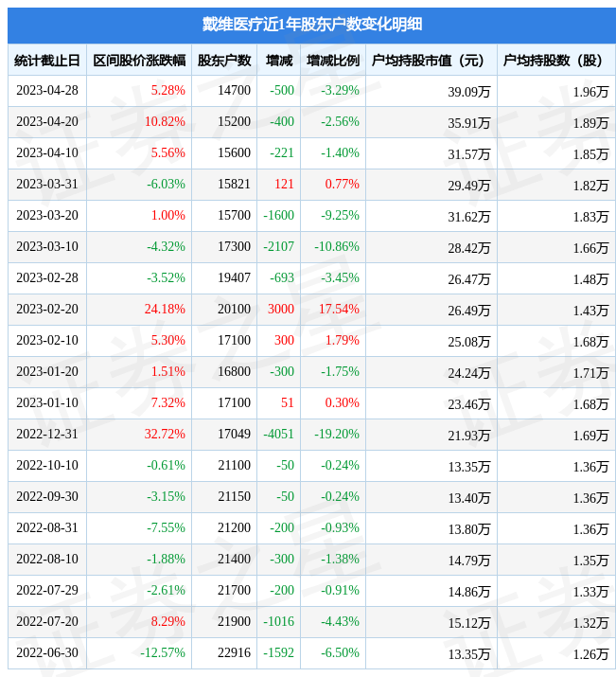
Task: Click the 股东户数 column header
Action: point(224,61)
